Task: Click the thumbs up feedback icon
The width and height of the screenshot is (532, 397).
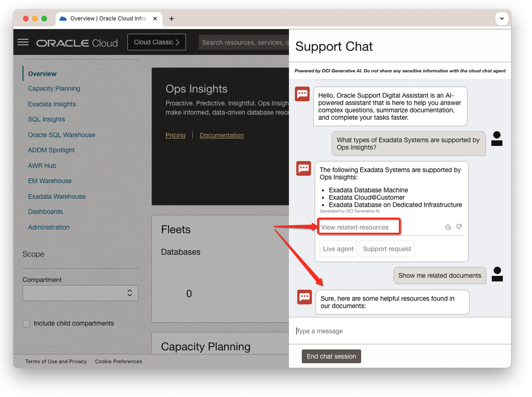Action: (448, 227)
